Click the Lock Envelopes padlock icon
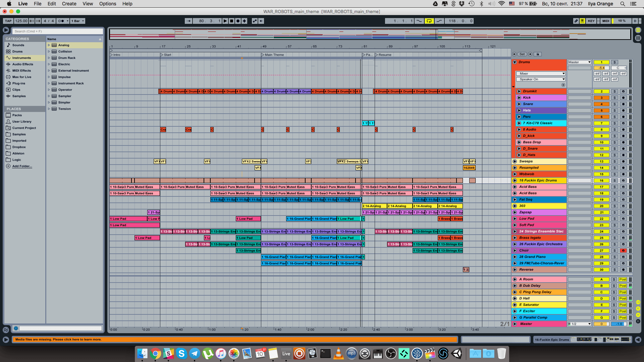Image resolution: width=644 pixels, height=362 pixels. 538,54
